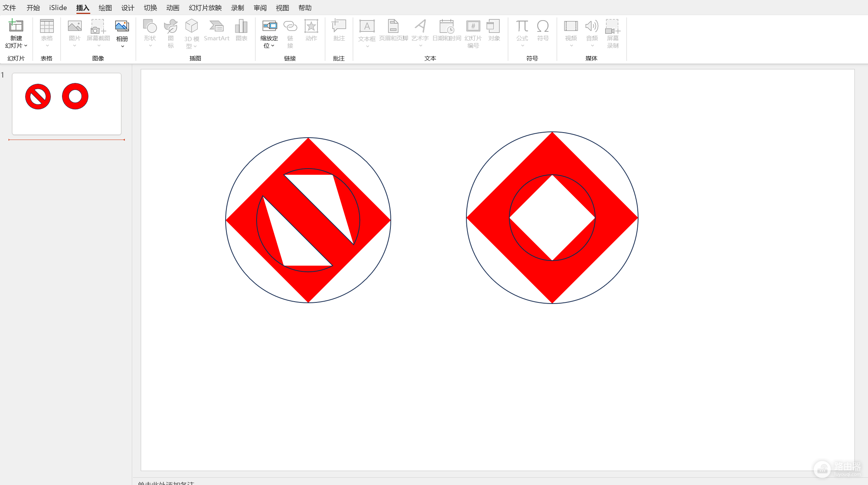This screenshot has width=868, height=485.
Task: Click the Equation (公式) icon
Action: [522, 26]
